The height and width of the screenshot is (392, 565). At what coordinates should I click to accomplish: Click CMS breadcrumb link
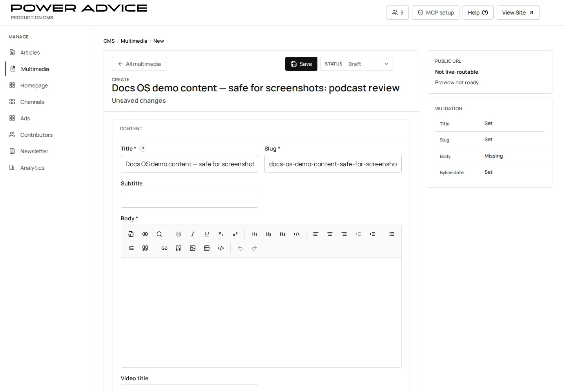point(109,41)
